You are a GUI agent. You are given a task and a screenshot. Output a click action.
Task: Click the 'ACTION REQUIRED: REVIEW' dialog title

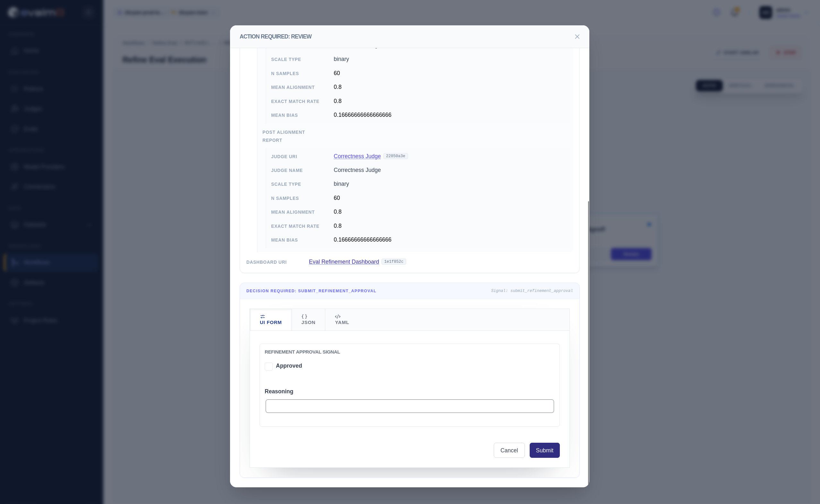tap(275, 37)
